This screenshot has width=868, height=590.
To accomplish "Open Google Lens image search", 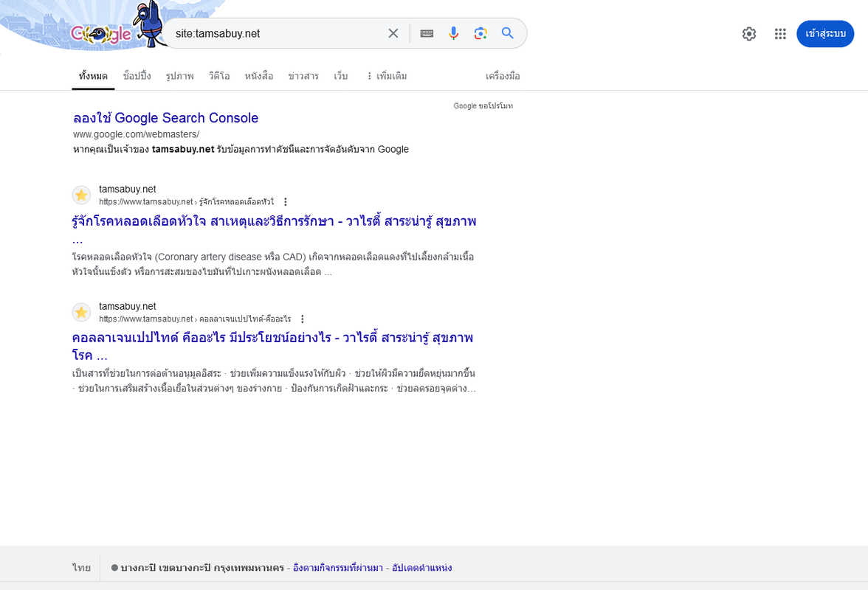I will (x=480, y=33).
